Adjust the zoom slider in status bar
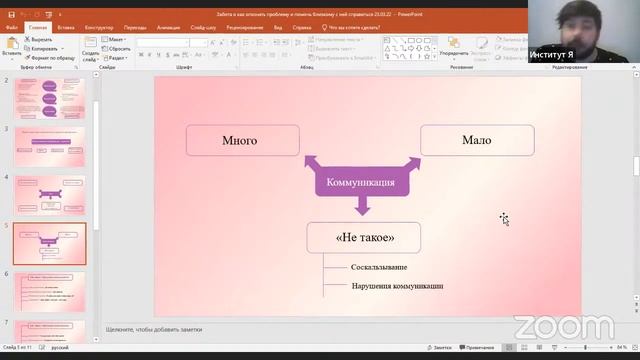 pos(585,347)
